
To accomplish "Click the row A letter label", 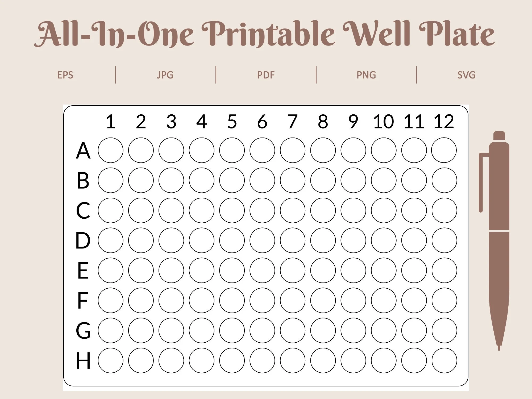I will coord(83,151).
